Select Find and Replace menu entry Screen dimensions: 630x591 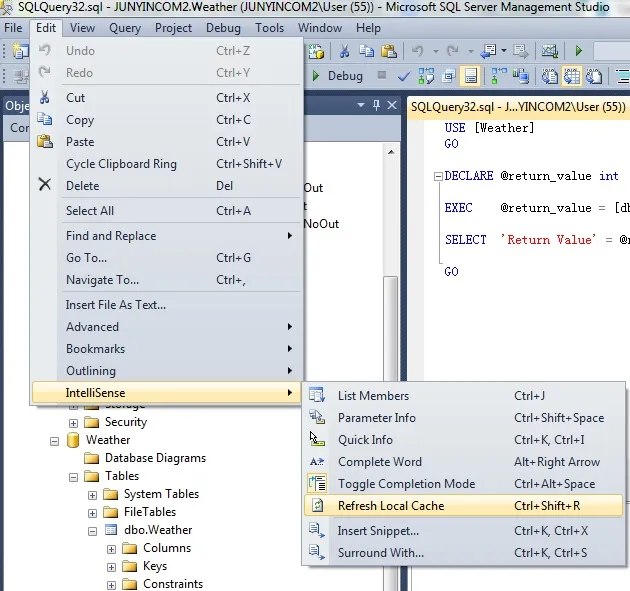point(167,235)
